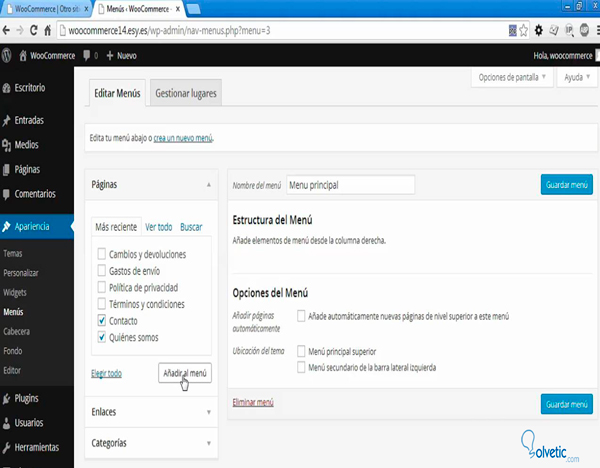
Task: Click the Elegir todo link
Action: [106, 373]
